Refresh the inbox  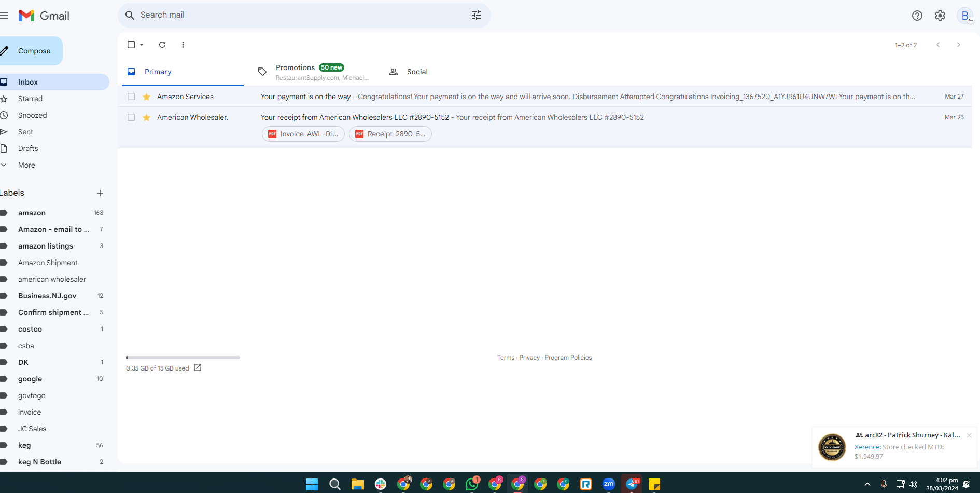(x=162, y=45)
